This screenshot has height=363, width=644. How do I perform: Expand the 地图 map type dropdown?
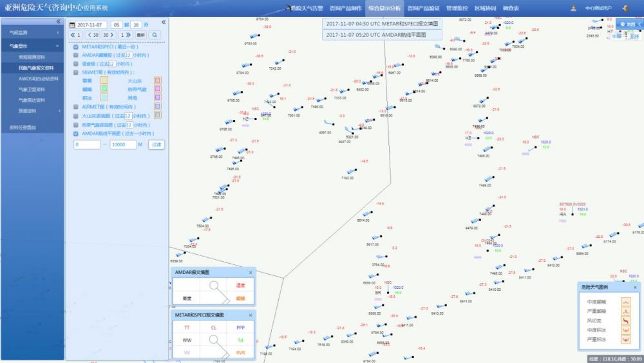628,24
